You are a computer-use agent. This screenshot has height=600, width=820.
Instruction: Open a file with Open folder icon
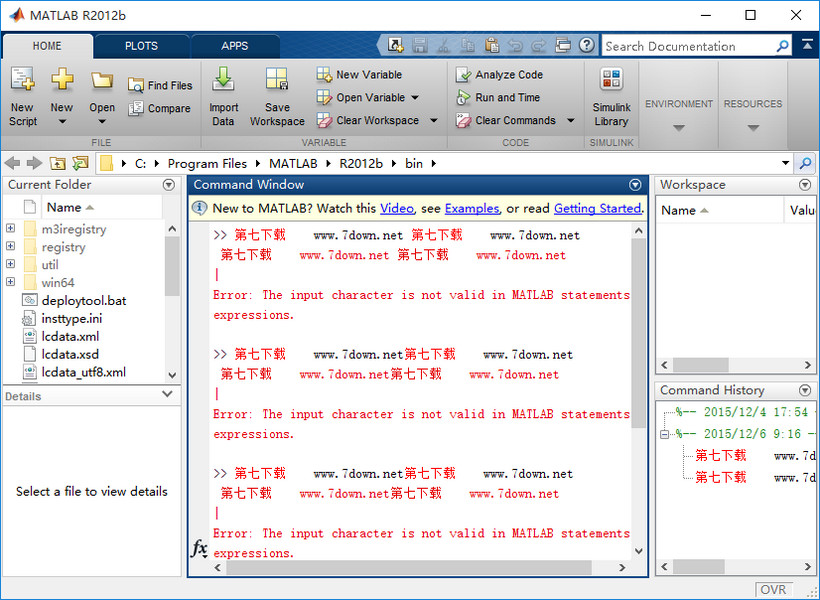tap(102, 80)
